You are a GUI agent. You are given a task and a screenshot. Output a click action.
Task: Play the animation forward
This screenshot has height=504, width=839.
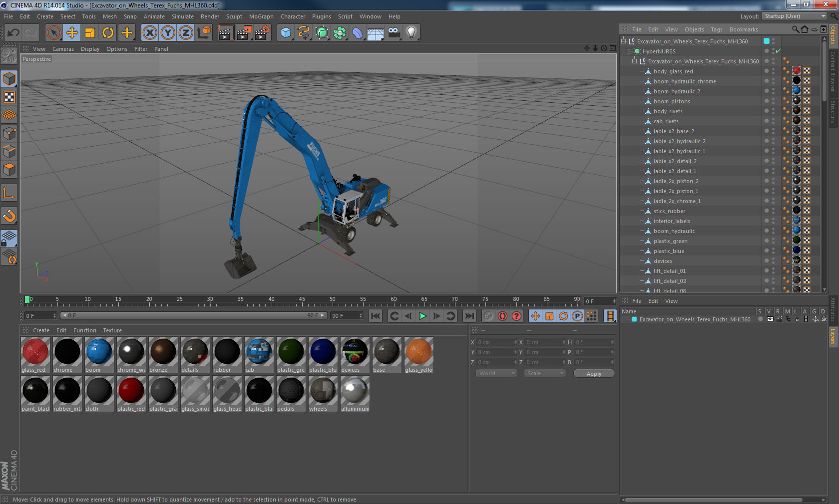422,316
